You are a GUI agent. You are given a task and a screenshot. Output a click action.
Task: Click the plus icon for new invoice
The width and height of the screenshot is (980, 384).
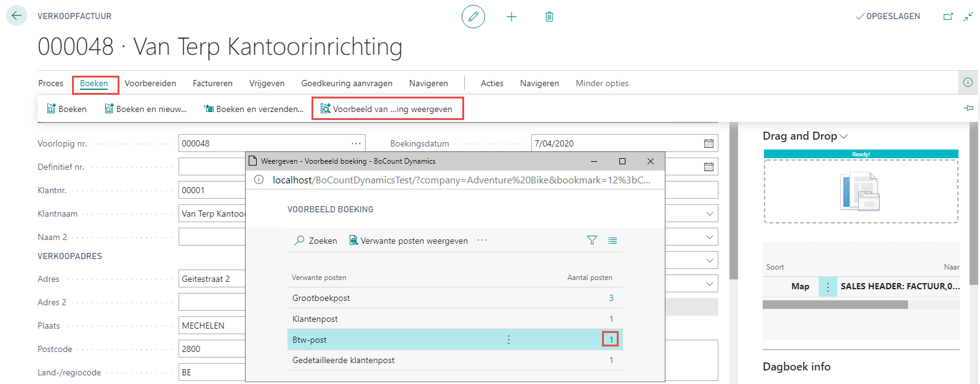pyautogui.click(x=511, y=17)
